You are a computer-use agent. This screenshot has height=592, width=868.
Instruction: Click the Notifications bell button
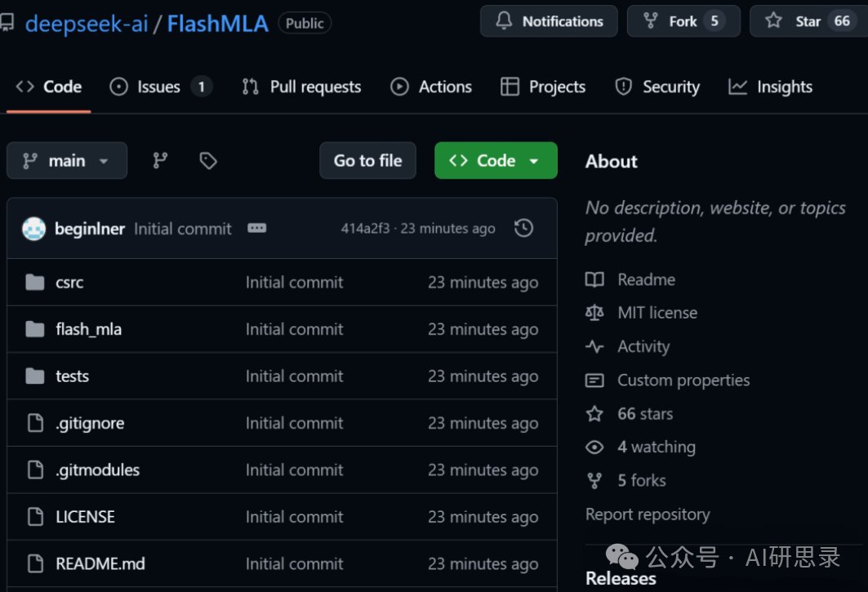tap(549, 21)
